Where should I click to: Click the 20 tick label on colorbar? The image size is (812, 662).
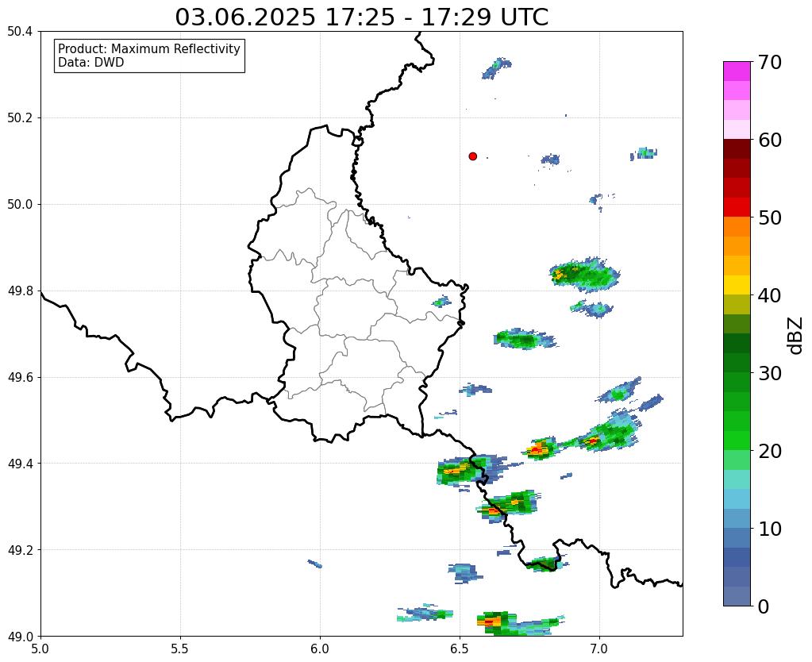tap(770, 451)
